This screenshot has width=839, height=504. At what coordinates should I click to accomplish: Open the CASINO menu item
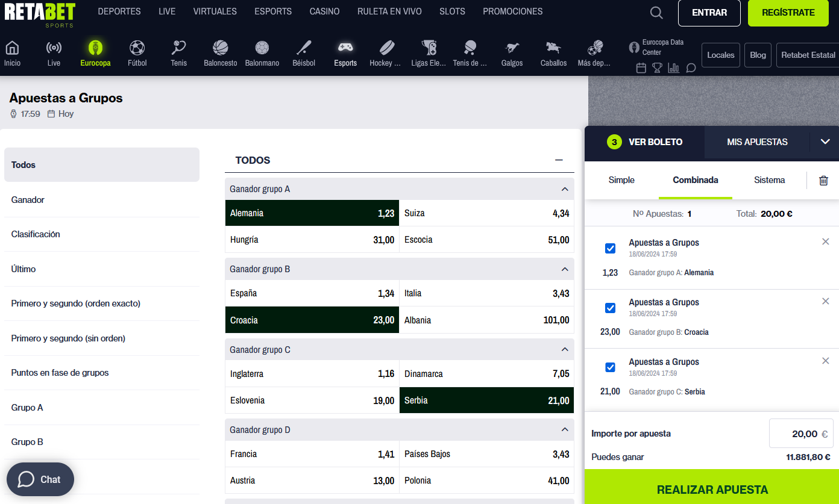[x=324, y=11]
